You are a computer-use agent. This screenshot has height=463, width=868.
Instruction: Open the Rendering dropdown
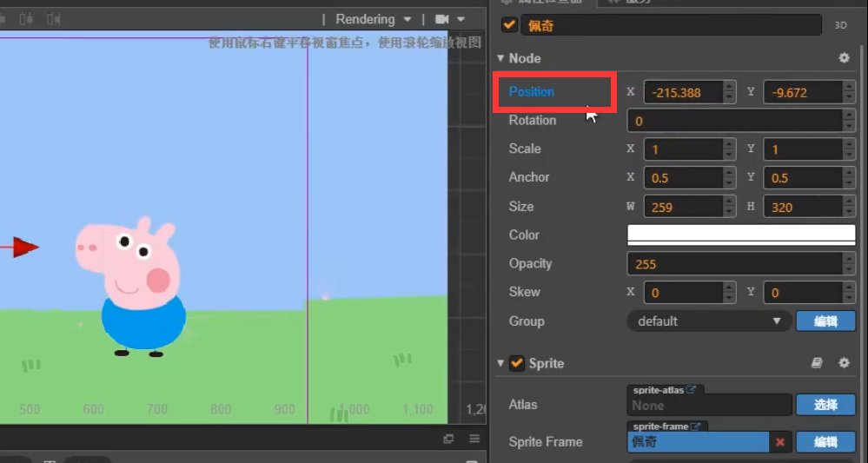click(x=374, y=19)
